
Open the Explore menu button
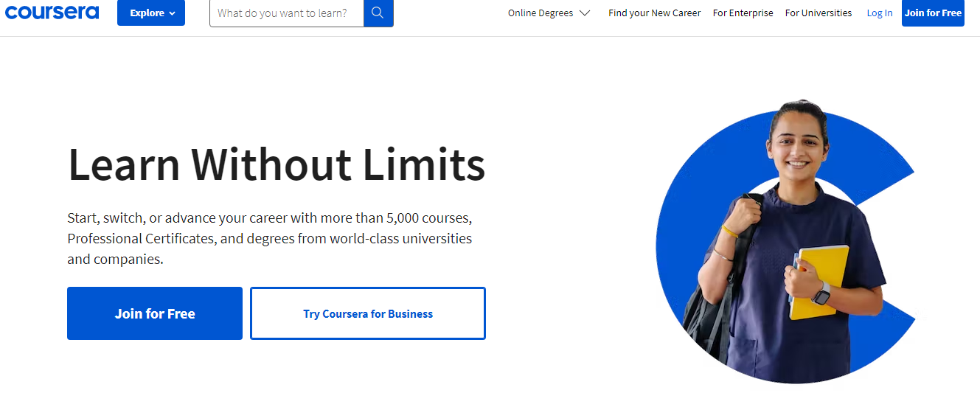(151, 13)
